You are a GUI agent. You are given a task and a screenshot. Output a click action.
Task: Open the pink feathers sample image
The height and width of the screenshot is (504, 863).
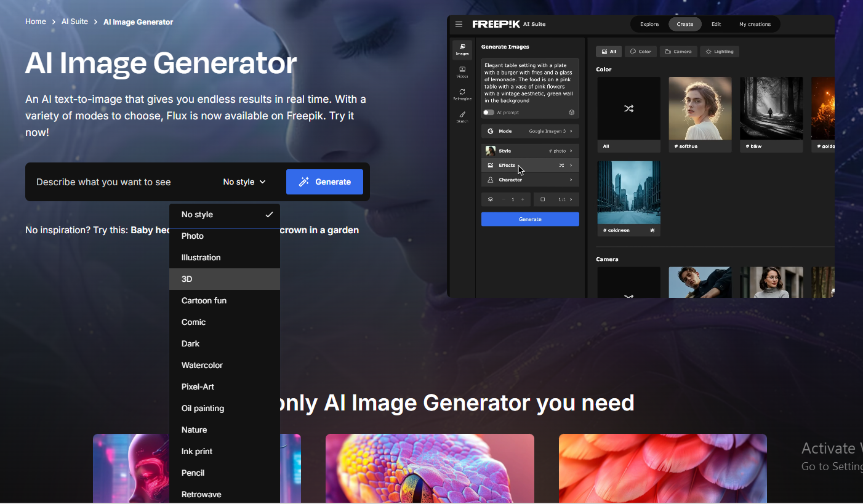tap(663, 468)
